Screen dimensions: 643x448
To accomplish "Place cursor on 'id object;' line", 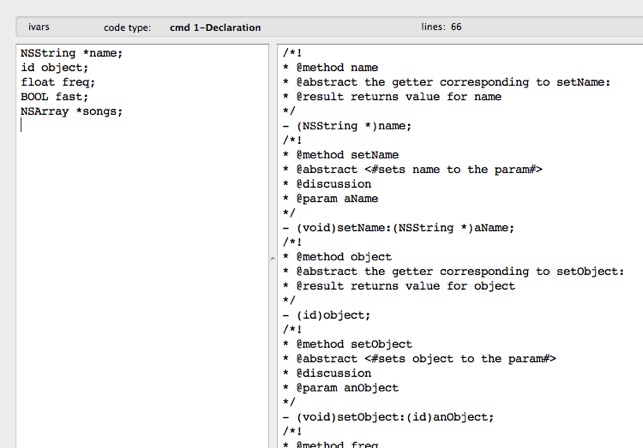I will click(55, 68).
